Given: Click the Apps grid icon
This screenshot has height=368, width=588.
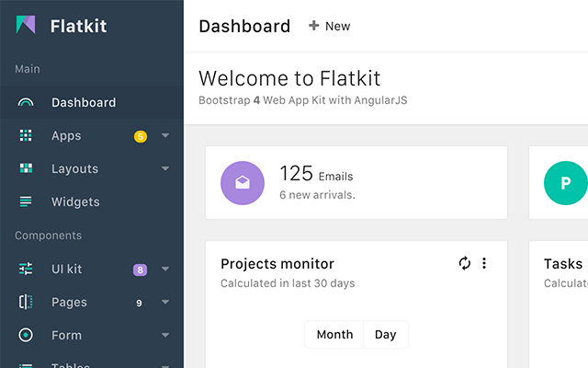Looking at the screenshot, I should 26,136.
